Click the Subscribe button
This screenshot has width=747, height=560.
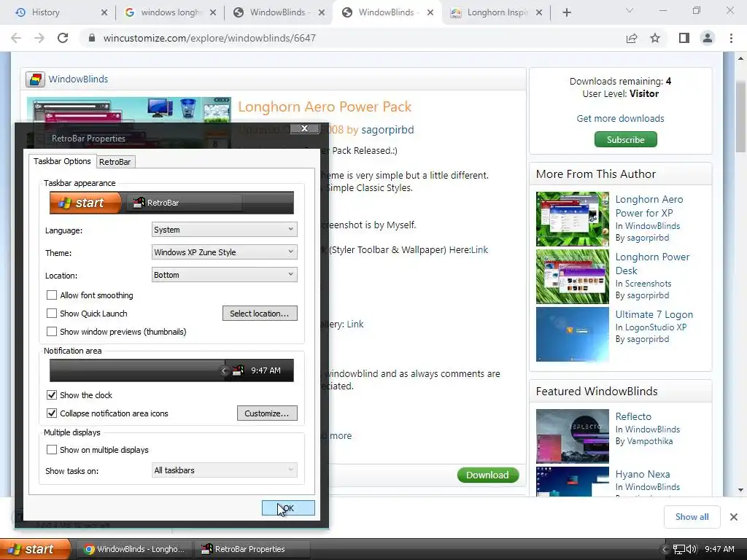click(625, 139)
